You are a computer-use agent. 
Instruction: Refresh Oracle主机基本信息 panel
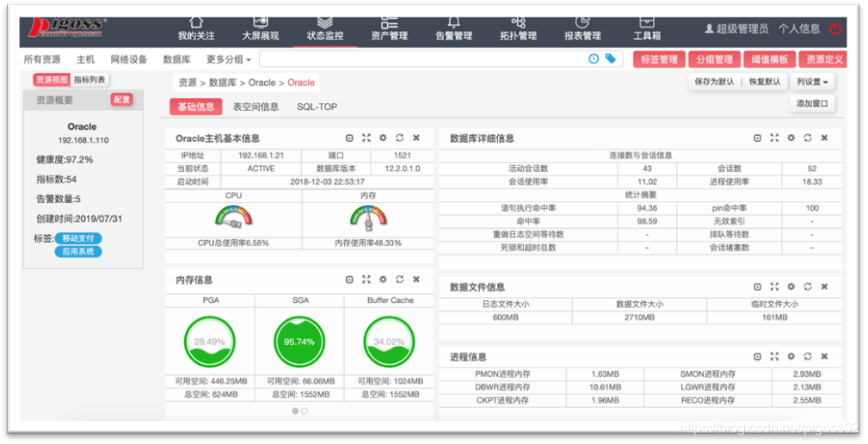[x=400, y=138]
